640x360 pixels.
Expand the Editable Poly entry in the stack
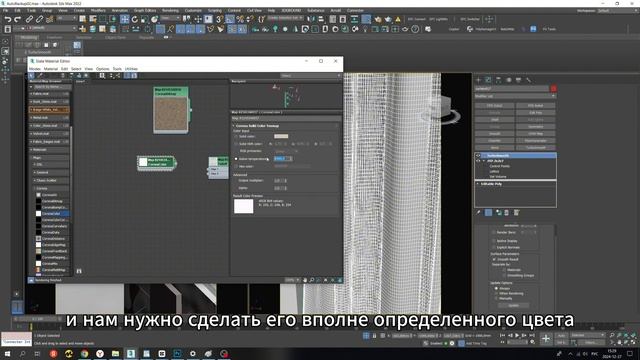point(478,184)
